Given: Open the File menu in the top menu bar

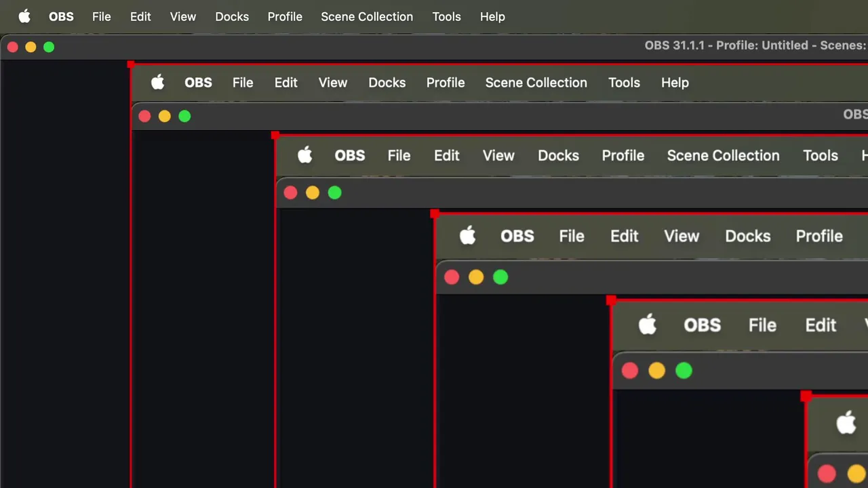Looking at the screenshot, I should coord(101,16).
